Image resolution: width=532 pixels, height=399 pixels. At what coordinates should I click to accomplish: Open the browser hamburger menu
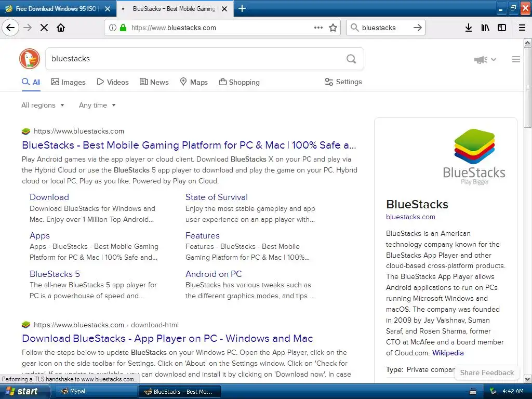(x=522, y=28)
